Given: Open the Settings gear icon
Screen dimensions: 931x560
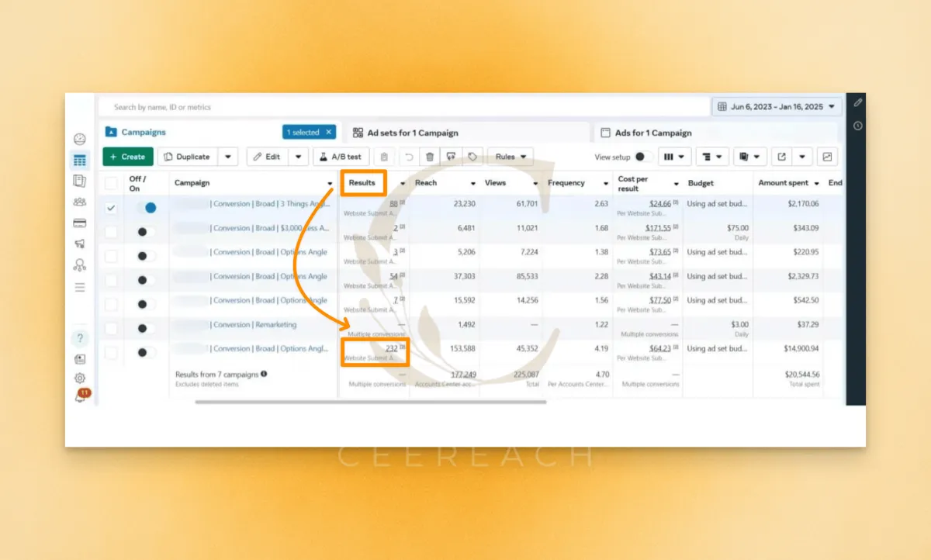Looking at the screenshot, I should 79,379.
